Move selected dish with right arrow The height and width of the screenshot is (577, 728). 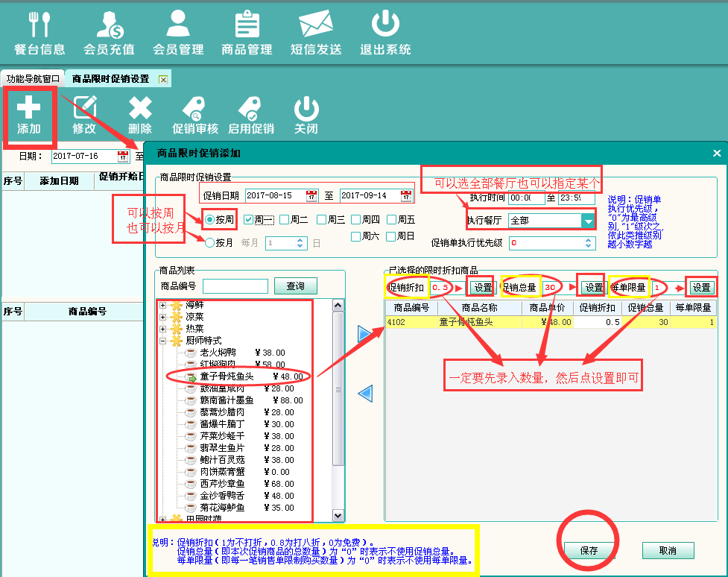(365, 334)
